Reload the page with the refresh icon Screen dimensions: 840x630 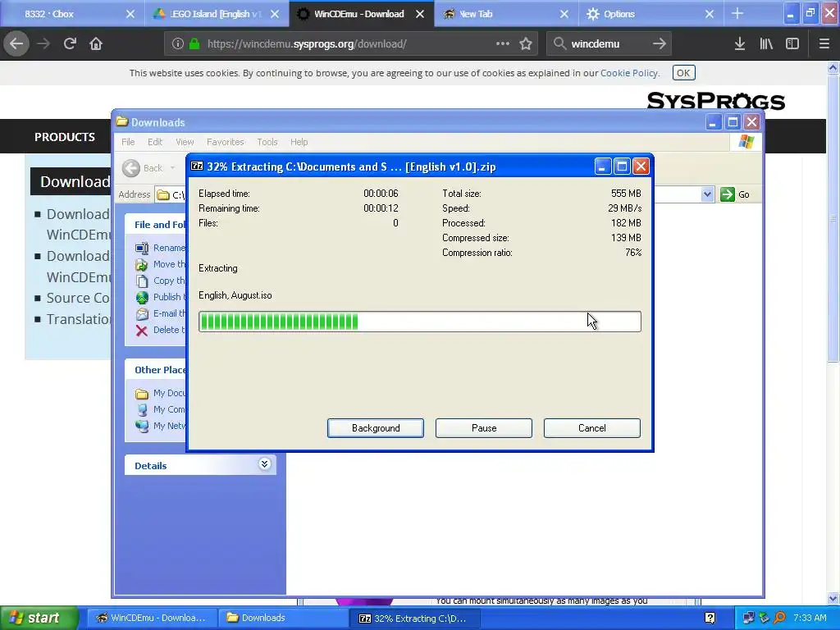click(x=70, y=44)
